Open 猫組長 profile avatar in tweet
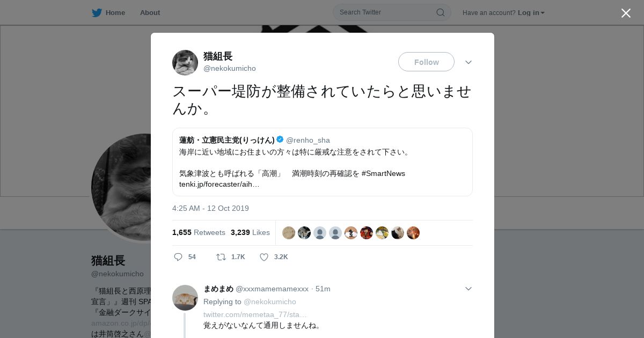644x338 pixels. pos(185,63)
